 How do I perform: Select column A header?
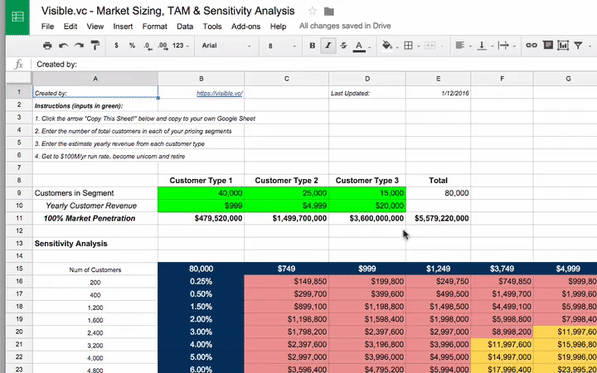pos(95,79)
